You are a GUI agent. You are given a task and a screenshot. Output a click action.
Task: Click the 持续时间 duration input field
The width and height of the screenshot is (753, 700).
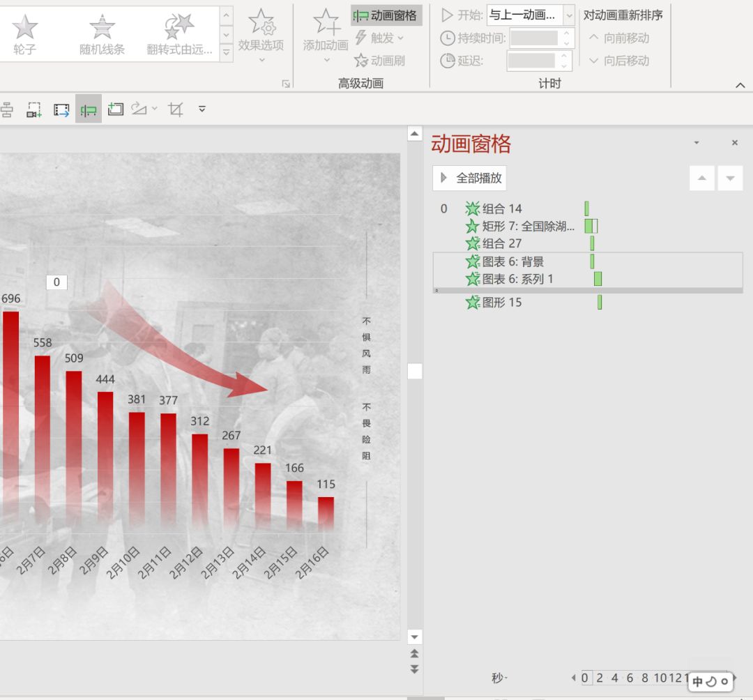tap(534, 38)
